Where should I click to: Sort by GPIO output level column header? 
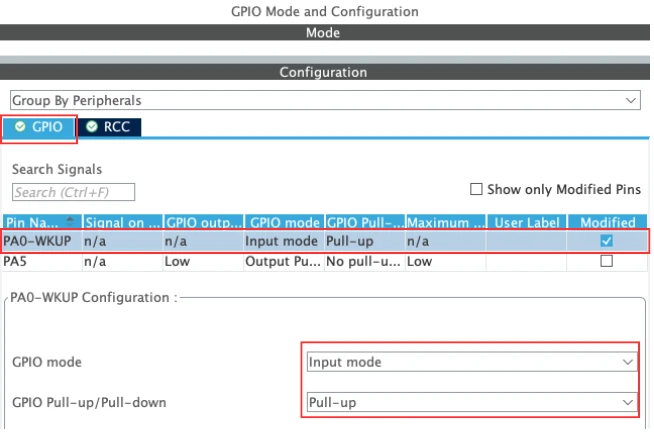tap(202, 222)
